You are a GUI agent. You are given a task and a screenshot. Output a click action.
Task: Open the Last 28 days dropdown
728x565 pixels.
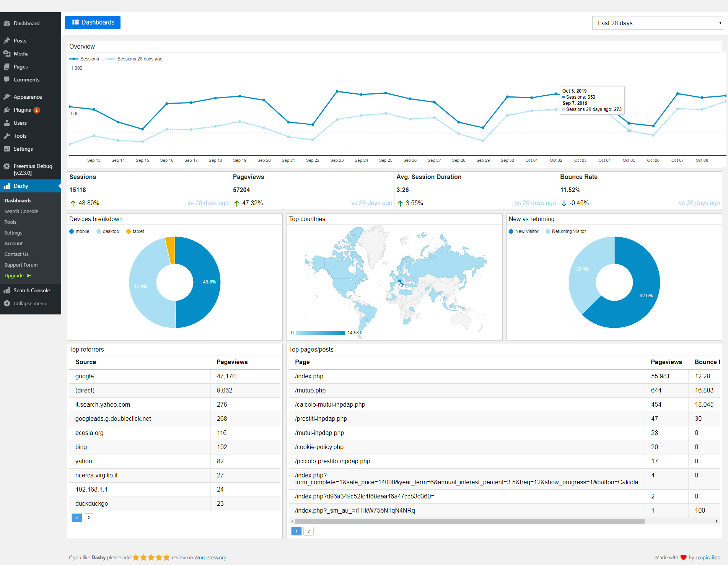point(658,23)
